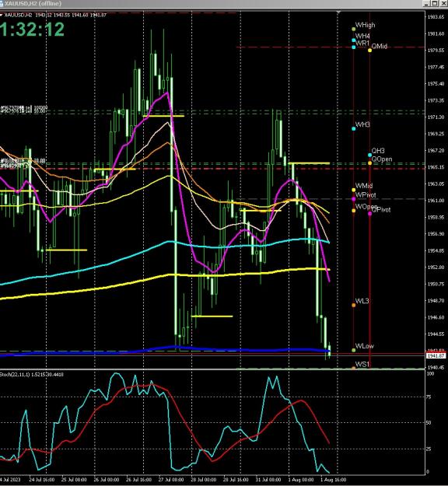Click the QMid yellow level marker
This screenshot has width=448, height=486.
pos(370,51)
